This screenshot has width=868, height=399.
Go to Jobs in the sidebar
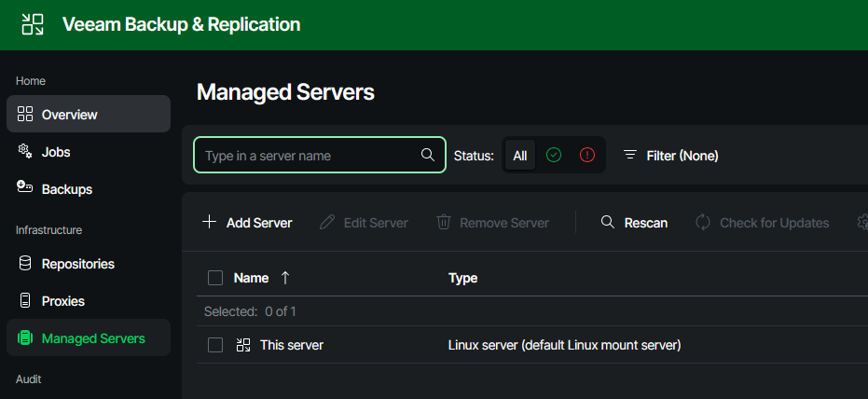[56, 152]
